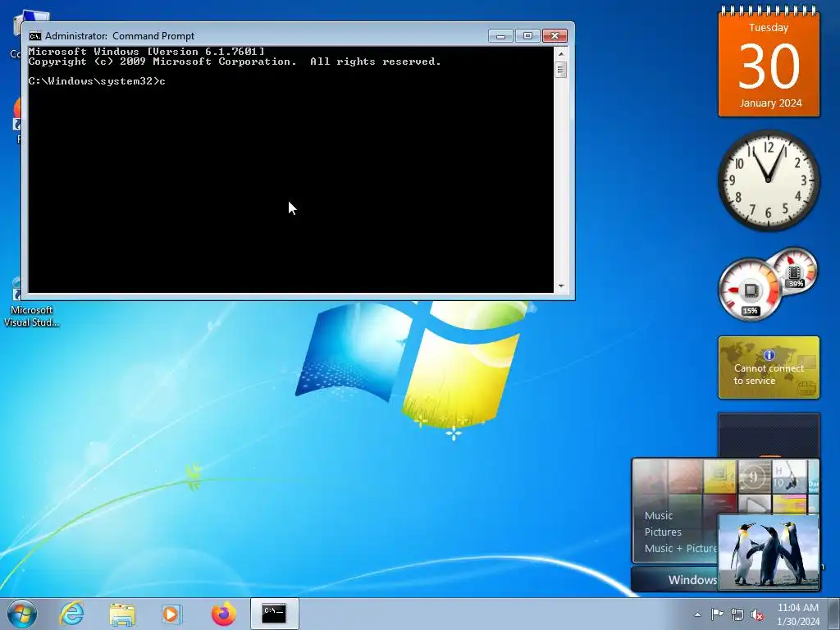Click the Command Prompt scroll up arrow
The image size is (840, 630).
561,53
